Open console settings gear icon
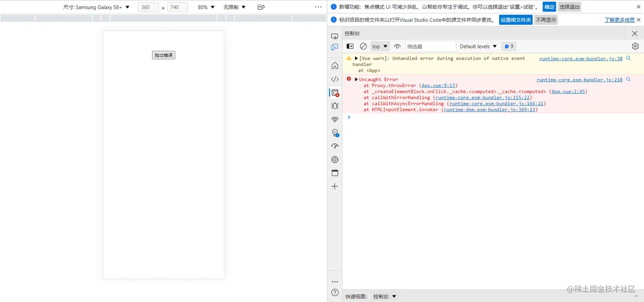Screen dimensions: 644x302 [x=635, y=46]
